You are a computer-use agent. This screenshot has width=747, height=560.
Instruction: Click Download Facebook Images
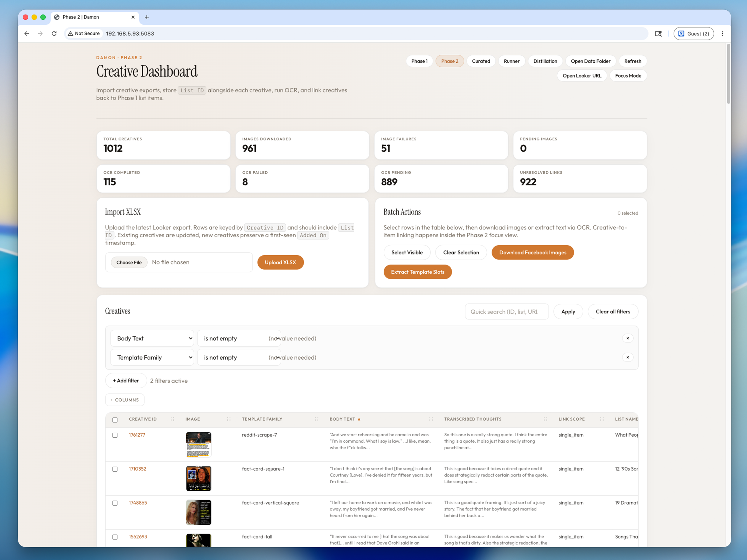click(x=532, y=253)
